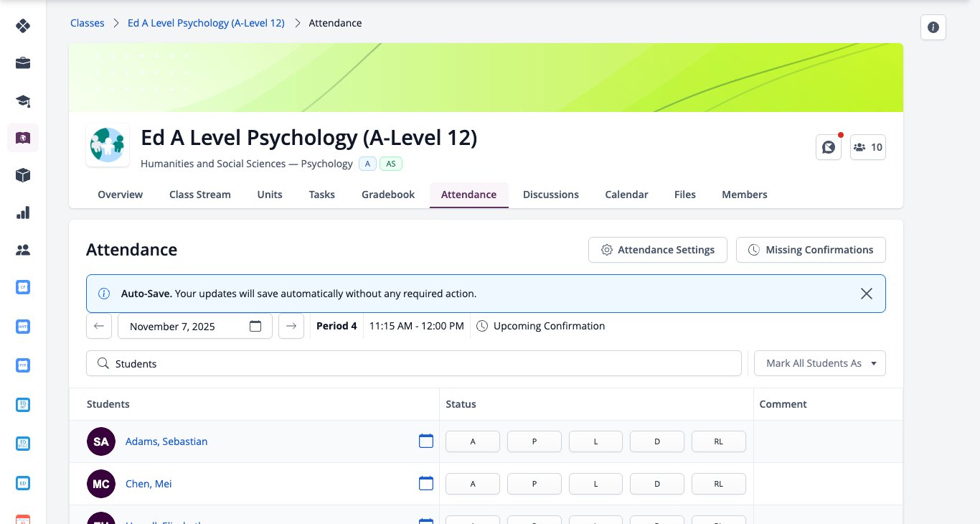Viewport: 980px width, 524px height.
Task: Go to next day with right arrow
Action: point(291,326)
